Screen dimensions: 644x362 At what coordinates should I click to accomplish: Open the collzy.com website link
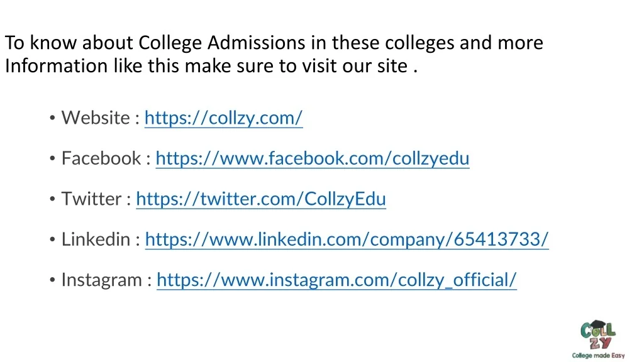[223, 118]
